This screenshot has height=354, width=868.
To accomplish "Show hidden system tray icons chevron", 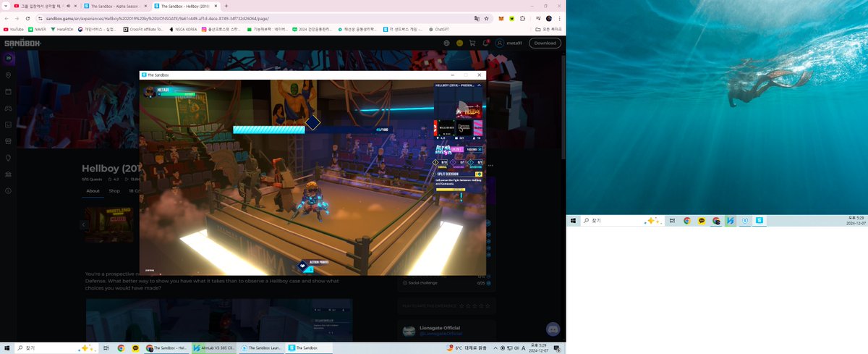I will pyautogui.click(x=495, y=348).
